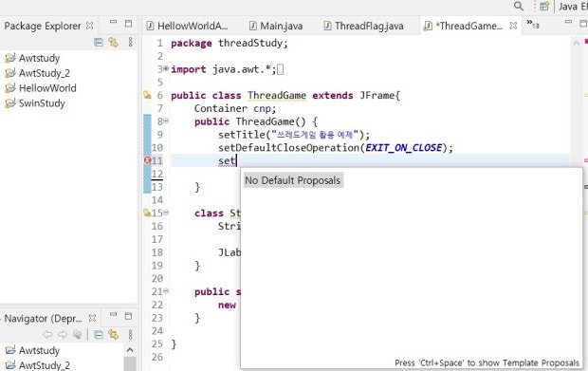This screenshot has height=371, width=588.
Task: Click the EXIT_ON_CLOSE constant in code
Action: [x=404, y=148]
